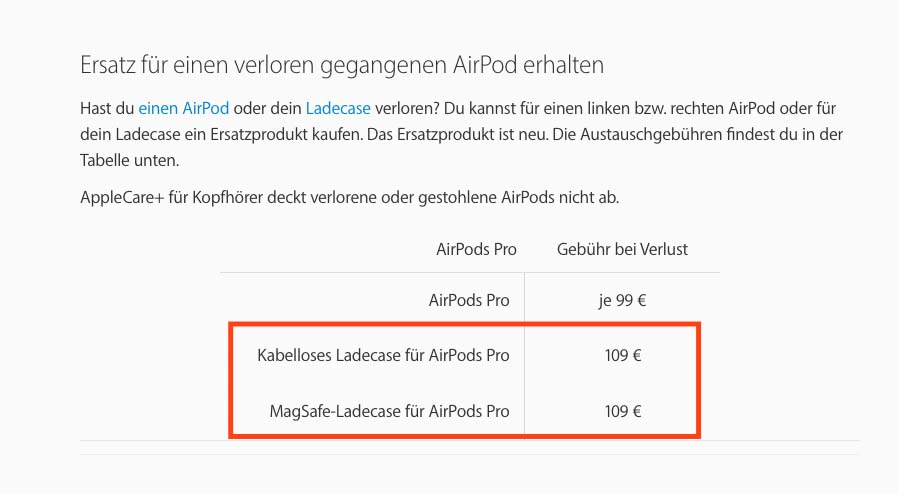Click "gestohlene AirPods nicht ab" in the AppleCare sentence
The width and height of the screenshot is (899, 494).
(x=520, y=197)
